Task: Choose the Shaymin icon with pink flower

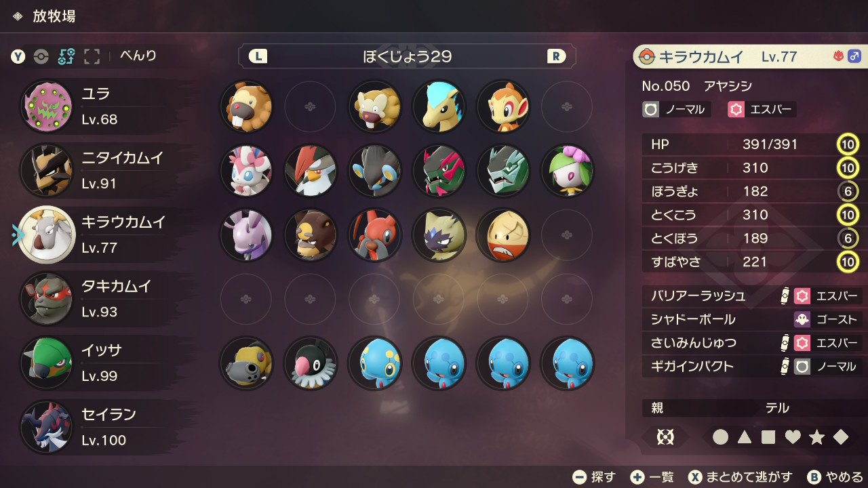Action: coord(567,171)
